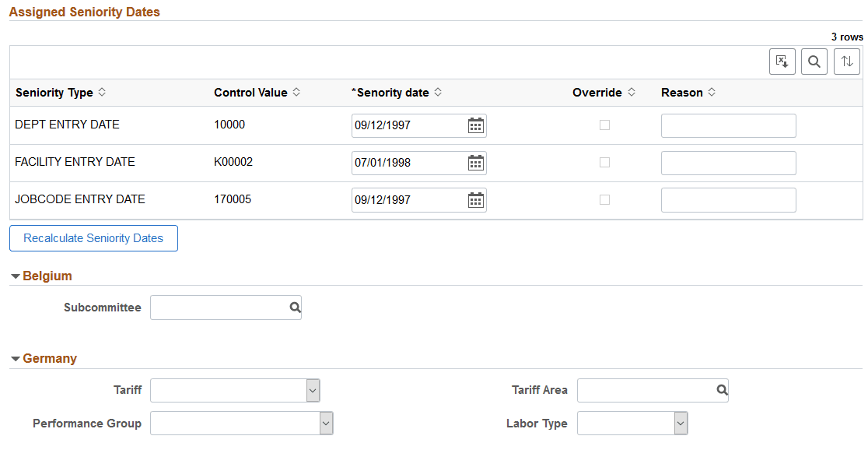Collapse the Belgium section
The image size is (868, 450).
click(x=14, y=276)
